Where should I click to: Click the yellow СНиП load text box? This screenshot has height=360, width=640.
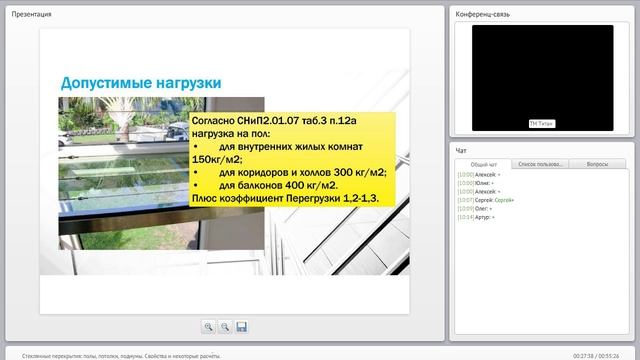coord(292,159)
